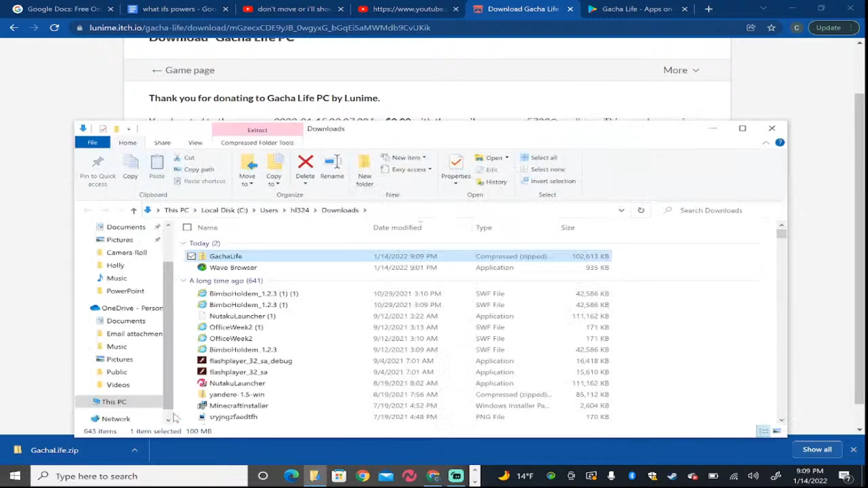
Task: Click the Downloads breadcrumb segment
Action: 340,210
